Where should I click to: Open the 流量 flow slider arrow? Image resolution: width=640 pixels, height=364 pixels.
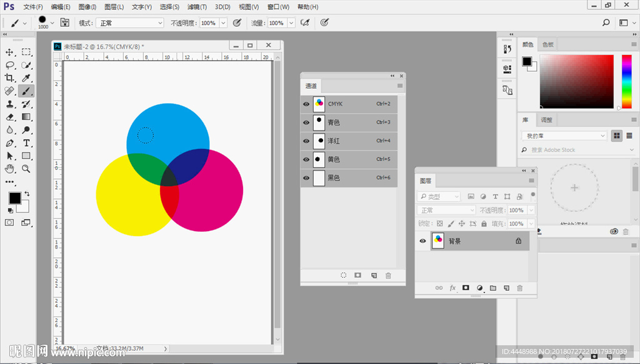(x=291, y=23)
